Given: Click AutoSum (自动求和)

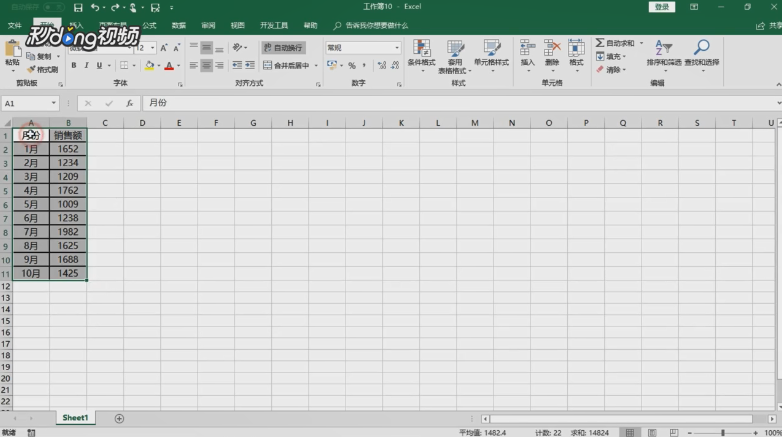Looking at the screenshot, I should [x=615, y=43].
